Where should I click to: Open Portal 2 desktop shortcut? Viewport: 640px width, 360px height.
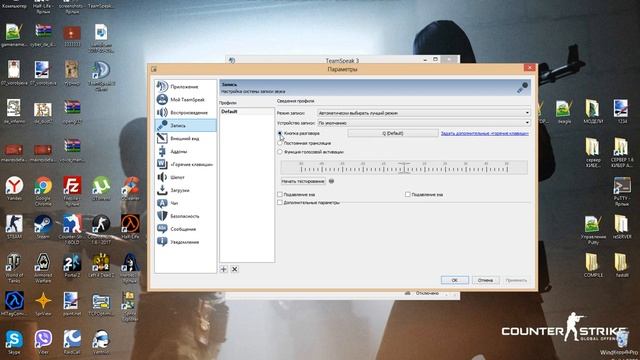point(72,265)
